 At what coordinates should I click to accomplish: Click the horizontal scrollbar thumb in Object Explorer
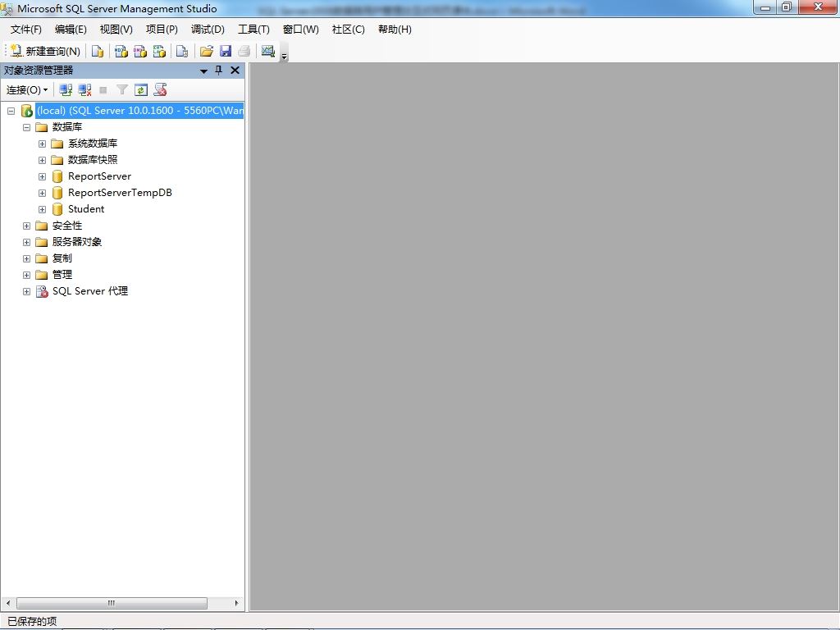point(112,603)
